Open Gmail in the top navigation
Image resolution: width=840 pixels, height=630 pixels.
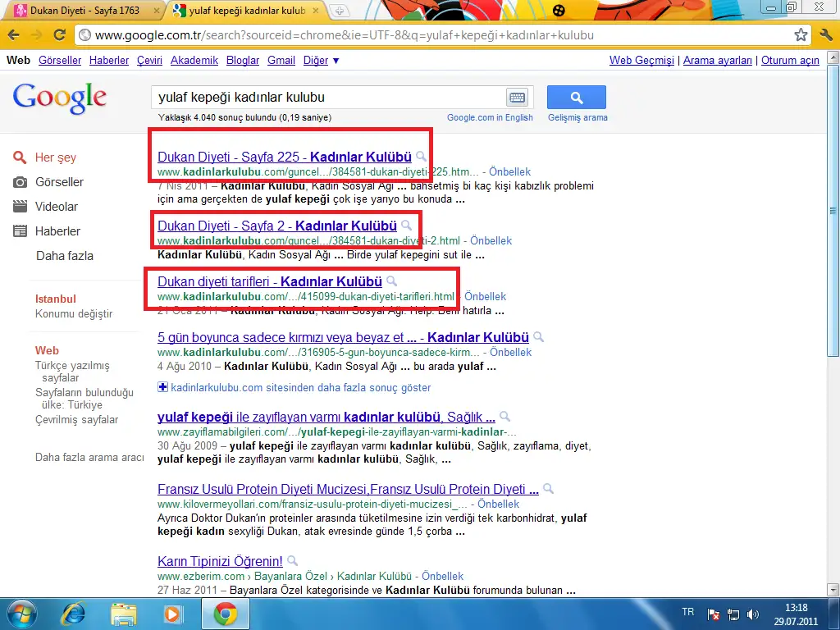point(281,61)
